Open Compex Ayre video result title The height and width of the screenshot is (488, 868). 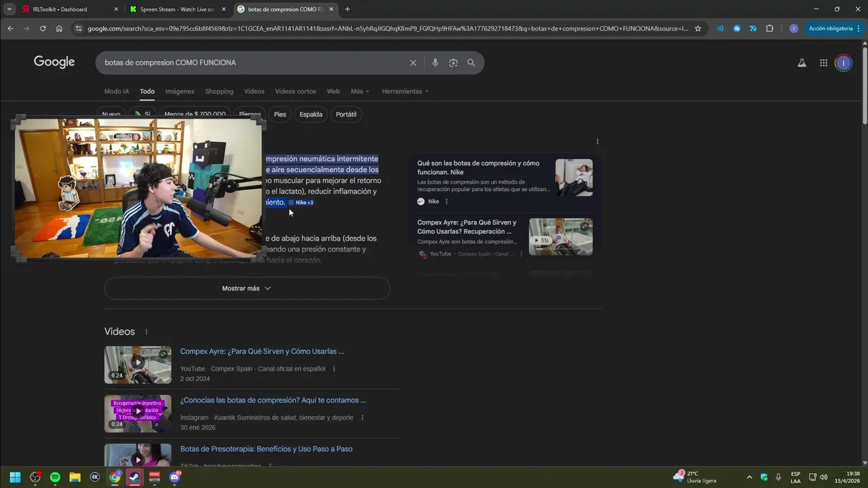point(262,351)
